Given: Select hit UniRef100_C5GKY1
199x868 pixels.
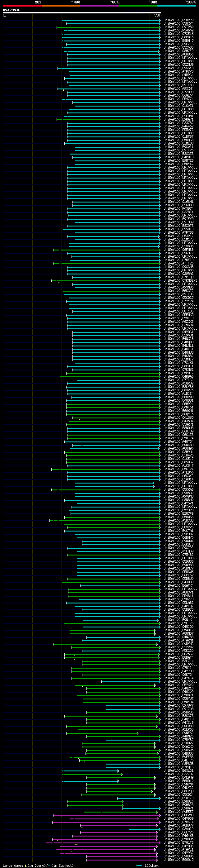Looking at the screenshot, I should coord(178,425).
